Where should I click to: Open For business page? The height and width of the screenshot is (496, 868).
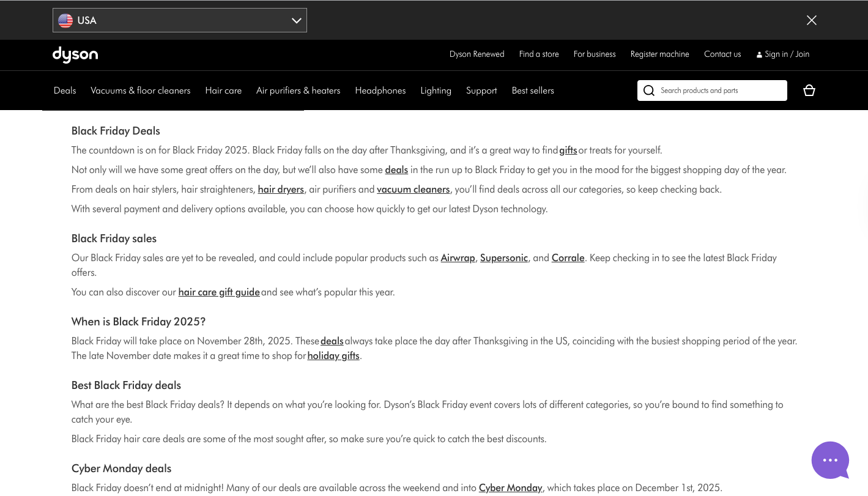[x=595, y=54]
